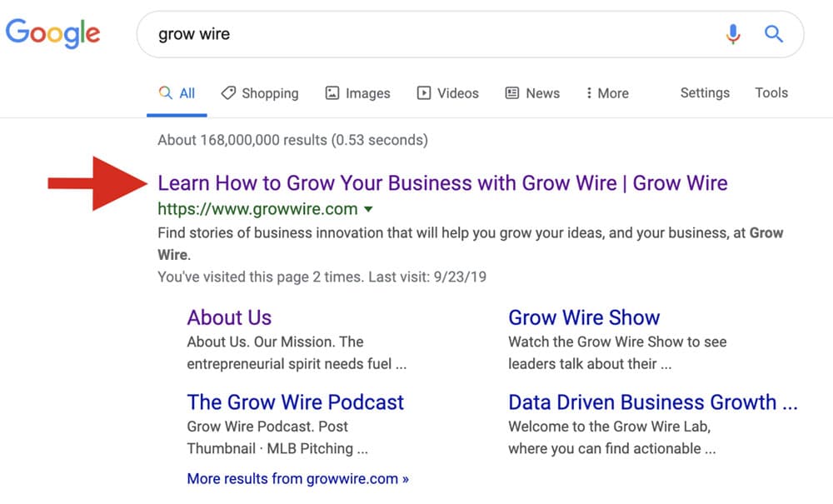Click the snippet Watch the Grow Wire Show
The height and width of the screenshot is (504, 833).
click(617, 353)
